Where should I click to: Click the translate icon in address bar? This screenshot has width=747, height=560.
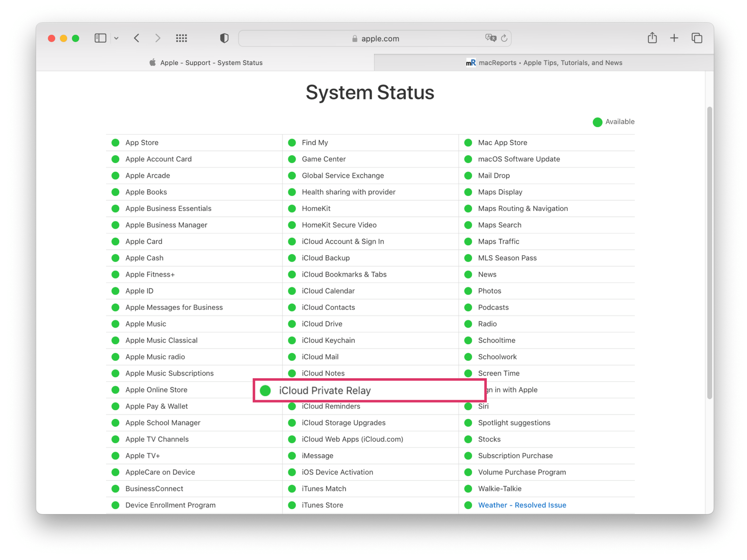491,38
